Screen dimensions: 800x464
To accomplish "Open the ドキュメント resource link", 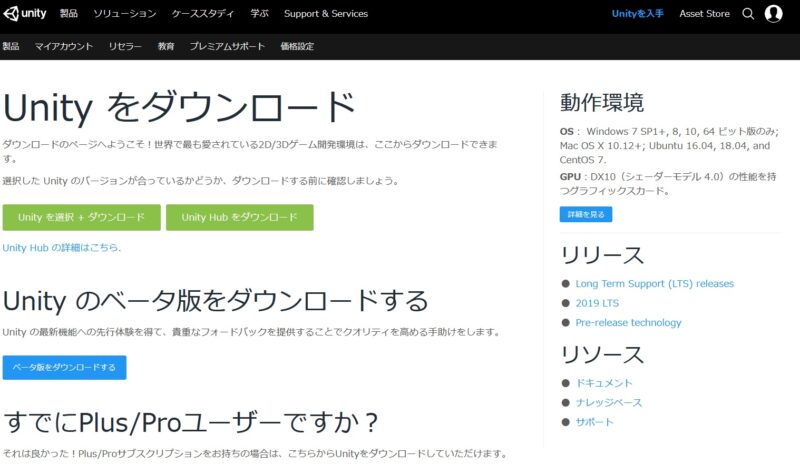I will (604, 383).
